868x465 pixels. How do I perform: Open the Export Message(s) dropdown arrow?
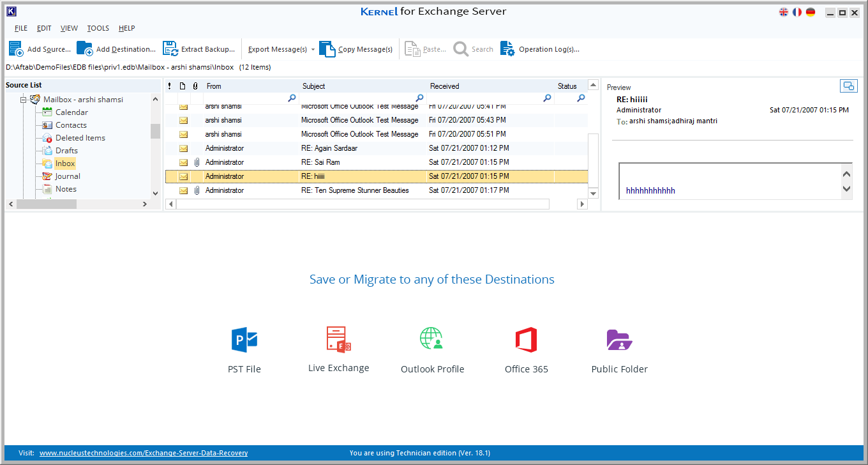pyautogui.click(x=313, y=50)
